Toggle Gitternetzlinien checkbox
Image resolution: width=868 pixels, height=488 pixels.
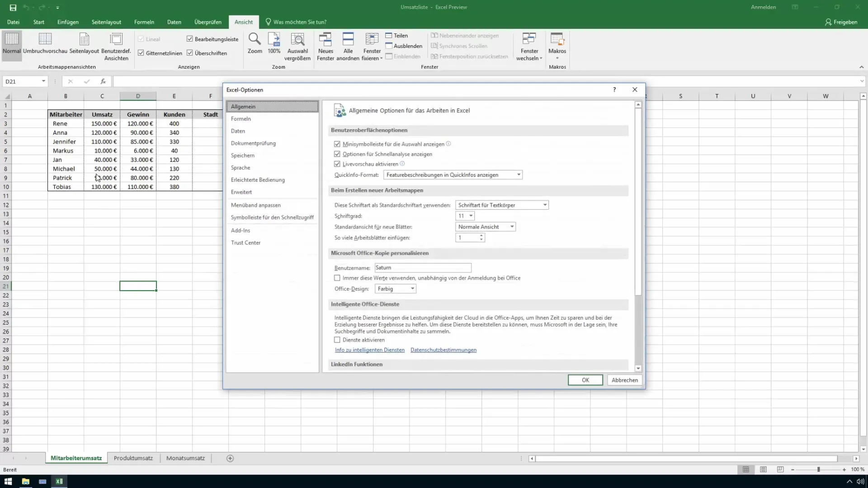click(141, 53)
